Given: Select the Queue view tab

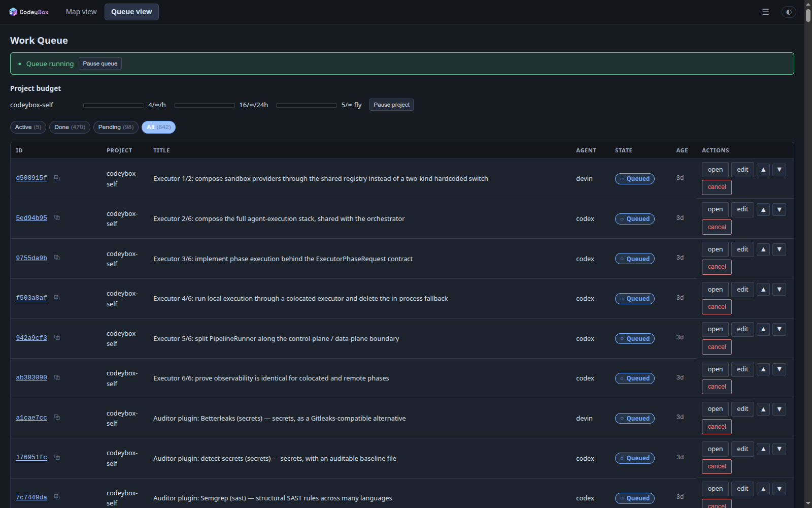Looking at the screenshot, I should tap(131, 12).
